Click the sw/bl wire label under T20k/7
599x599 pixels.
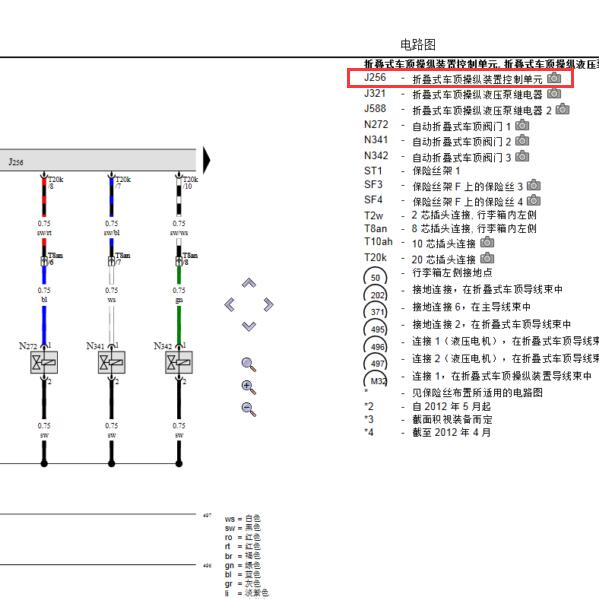(112, 233)
